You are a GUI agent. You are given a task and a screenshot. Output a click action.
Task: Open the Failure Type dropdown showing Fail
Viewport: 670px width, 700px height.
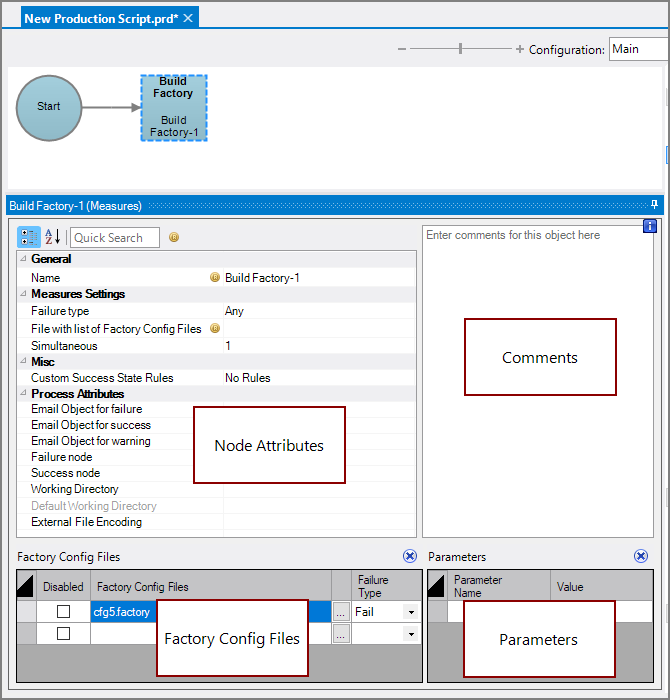pos(411,612)
